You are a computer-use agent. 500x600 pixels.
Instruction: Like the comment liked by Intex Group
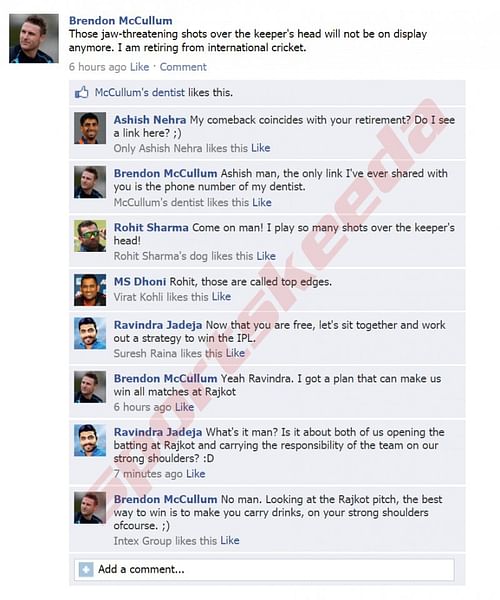230,541
